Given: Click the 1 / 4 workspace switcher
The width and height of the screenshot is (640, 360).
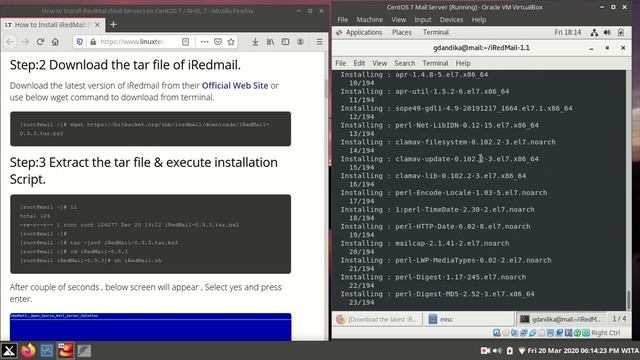Looking at the screenshot, I should point(619,318).
